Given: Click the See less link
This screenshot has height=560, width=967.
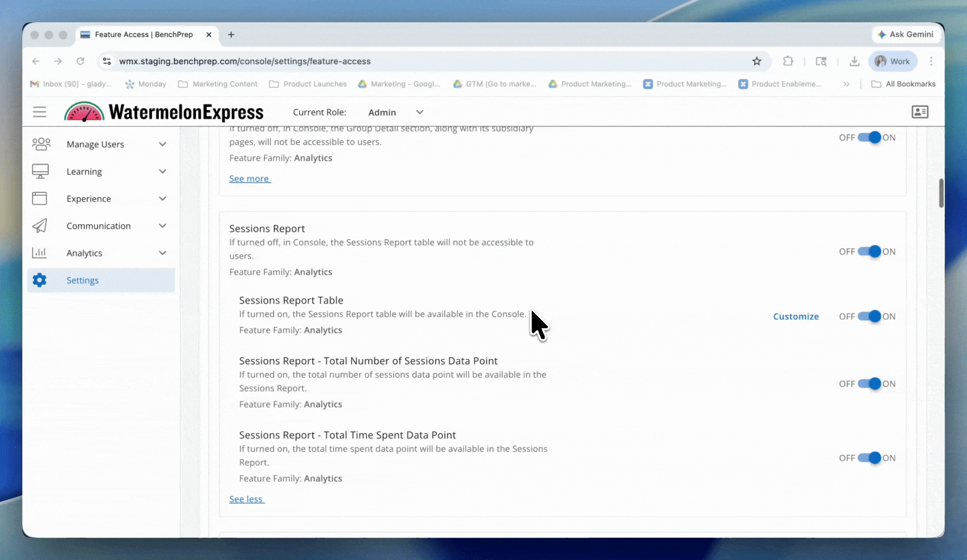Looking at the screenshot, I should coord(246,499).
